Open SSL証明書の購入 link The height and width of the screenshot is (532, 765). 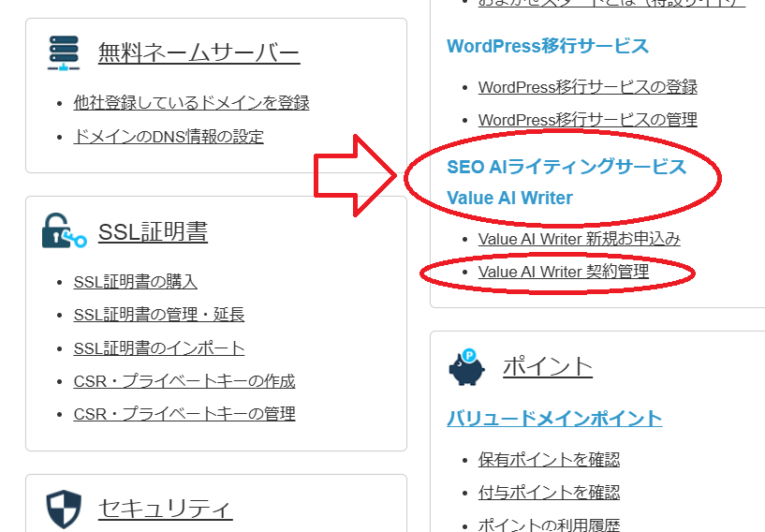coord(135,282)
